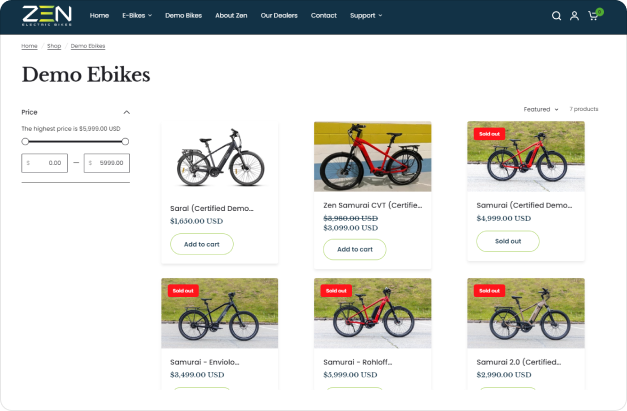Click the Sold out badge on Samurai - Rohloff

(336, 291)
